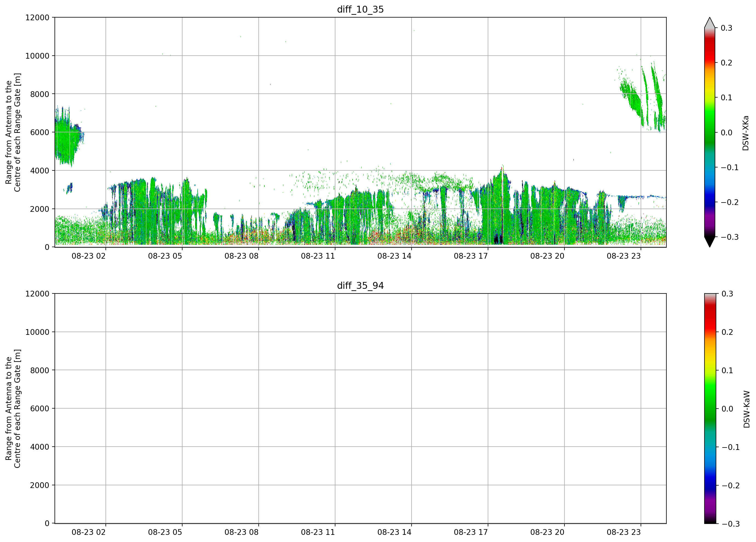Screen dimensions: 756x542
Task: Click the 2000 tick label in diff_35_94 plot
Action: [x=40, y=485]
